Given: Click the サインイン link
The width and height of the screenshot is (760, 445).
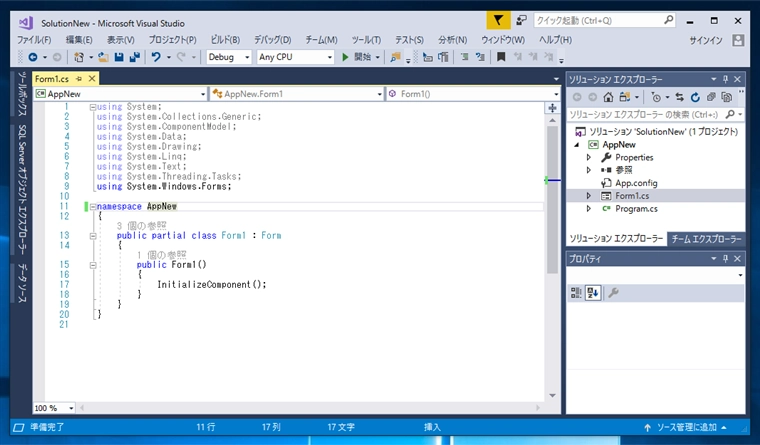Looking at the screenshot, I should 705,39.
